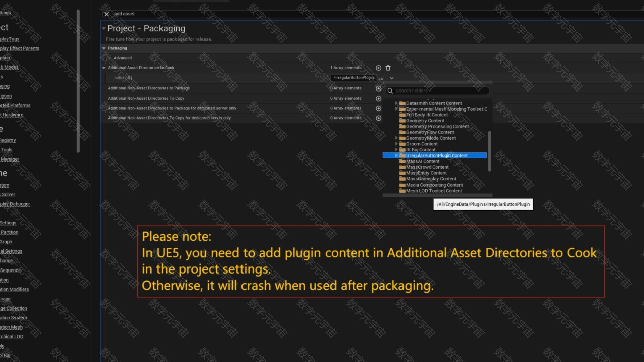Open Gameplay Debugger settings in the sidebar
This screenshot has height=362, width=644.
[x=15, y=204]
